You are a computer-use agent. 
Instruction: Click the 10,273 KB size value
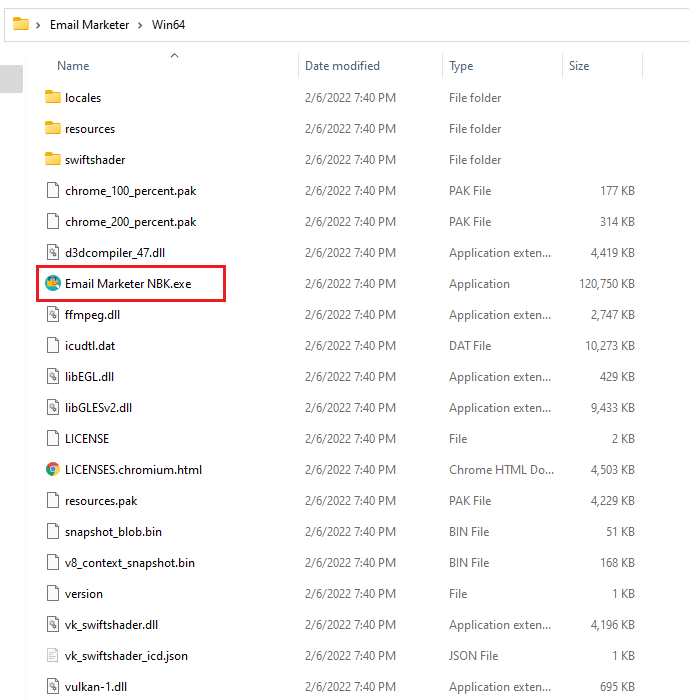[610, 346]
